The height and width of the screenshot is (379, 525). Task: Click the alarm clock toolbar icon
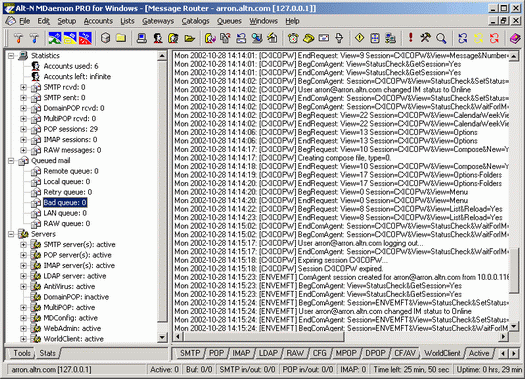tap(293, 38)
